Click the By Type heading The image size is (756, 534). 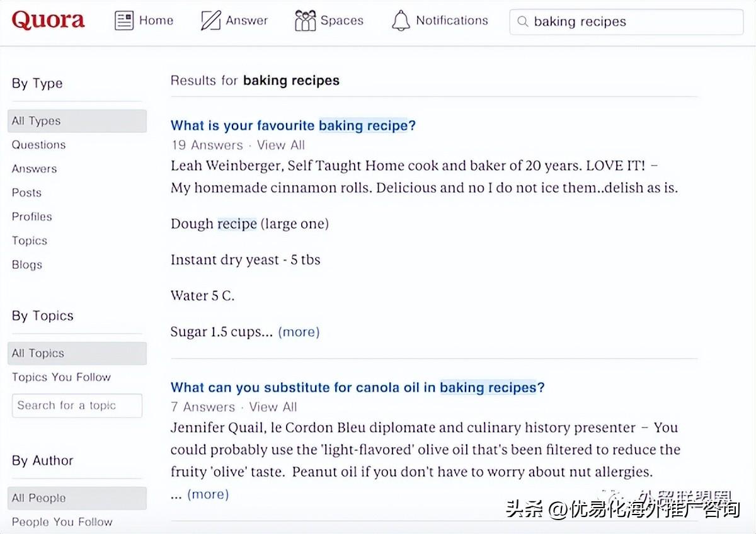[37, 83]
